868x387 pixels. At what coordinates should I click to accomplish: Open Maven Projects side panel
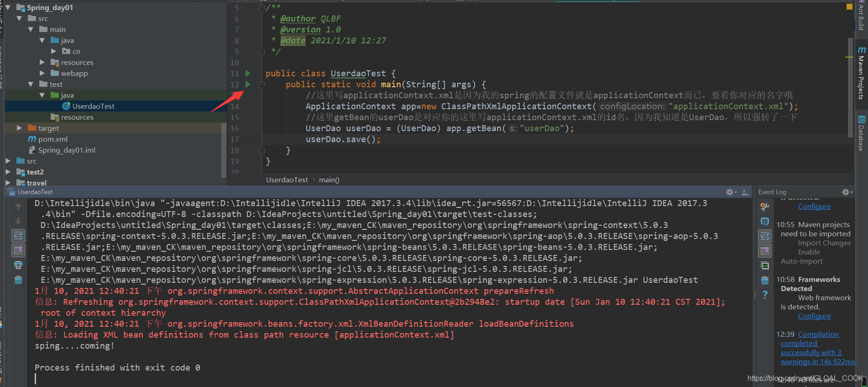pos(861,73)
